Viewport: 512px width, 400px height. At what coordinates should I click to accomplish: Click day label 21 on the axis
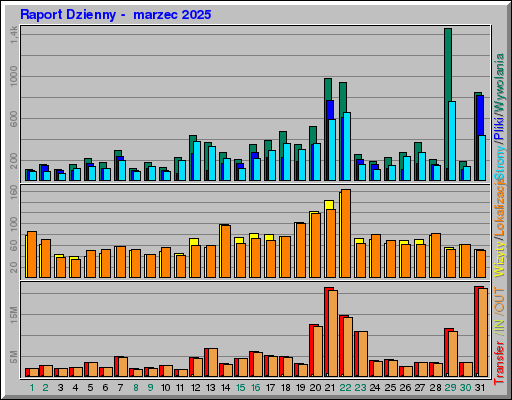coord(330,388)
